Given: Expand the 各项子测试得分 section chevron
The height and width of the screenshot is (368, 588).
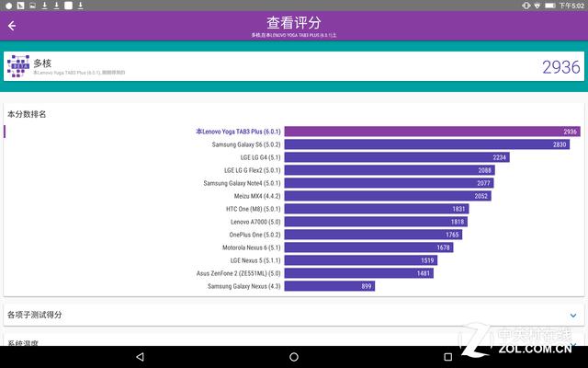Looking at the screenshot, I should click(573, 316).
